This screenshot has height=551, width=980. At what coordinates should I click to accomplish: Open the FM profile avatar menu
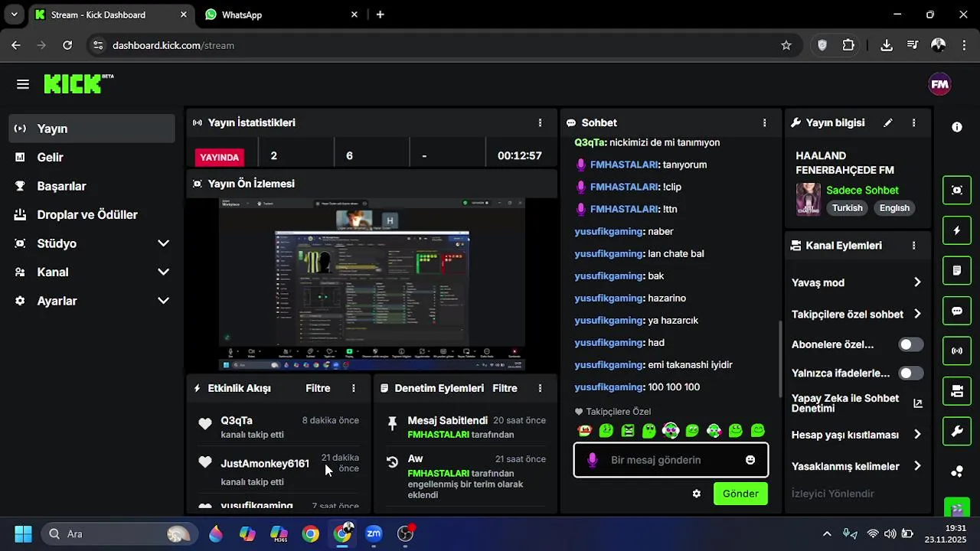point(939,85)
